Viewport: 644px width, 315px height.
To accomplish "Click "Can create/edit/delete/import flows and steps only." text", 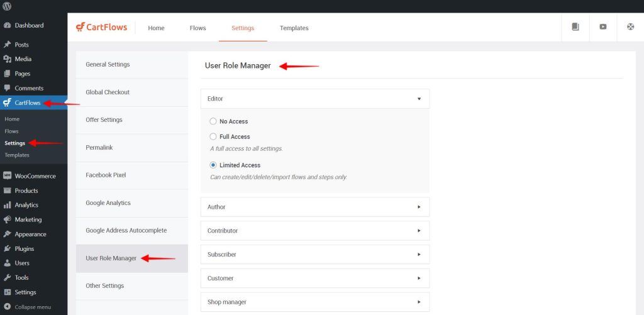I will tap(279, 177).
